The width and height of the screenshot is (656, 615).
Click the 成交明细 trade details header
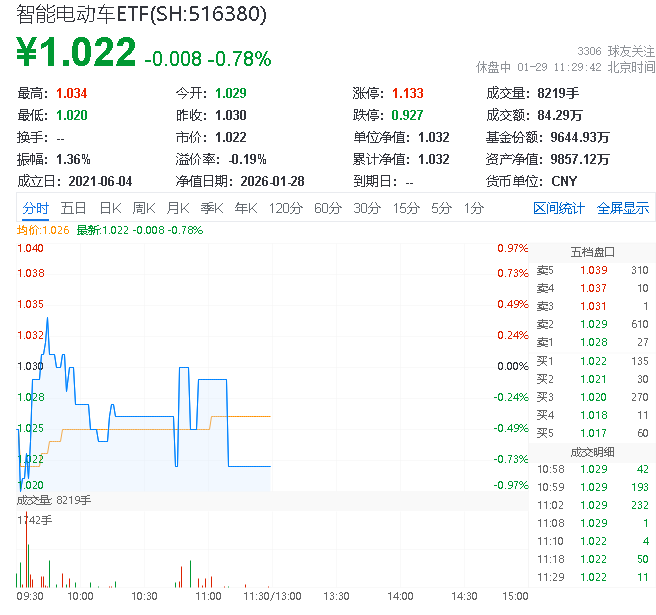click(592, 451)
